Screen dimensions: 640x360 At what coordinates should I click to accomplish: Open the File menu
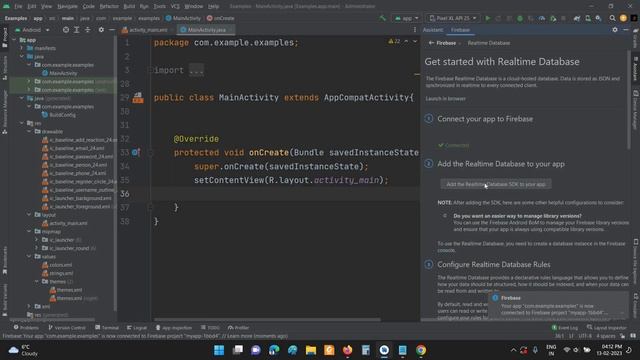coord(18,7)
